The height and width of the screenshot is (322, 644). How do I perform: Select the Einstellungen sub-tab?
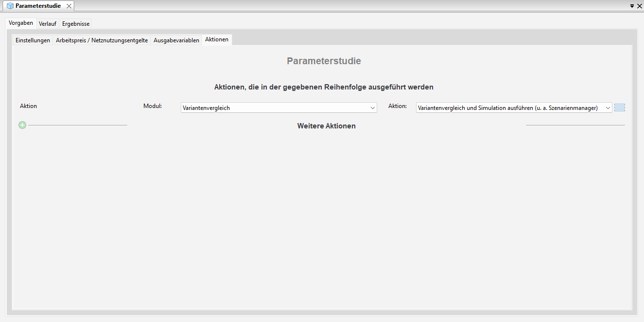pyautogui.click(x=33, y=40)
